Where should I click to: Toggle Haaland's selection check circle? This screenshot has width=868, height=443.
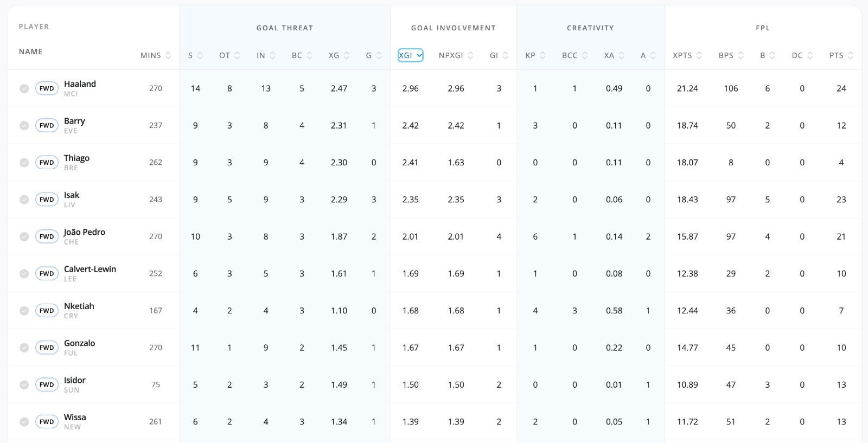tap(24, 88)
